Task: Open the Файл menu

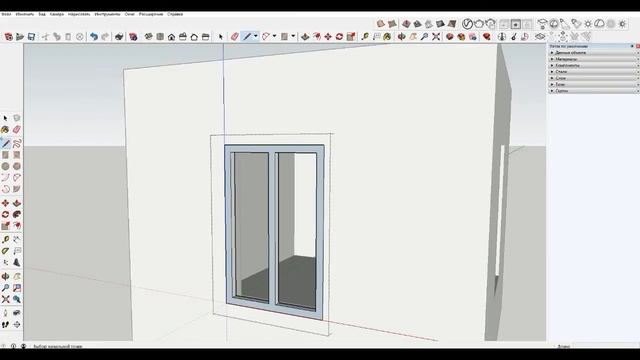Action: point(6,14)
